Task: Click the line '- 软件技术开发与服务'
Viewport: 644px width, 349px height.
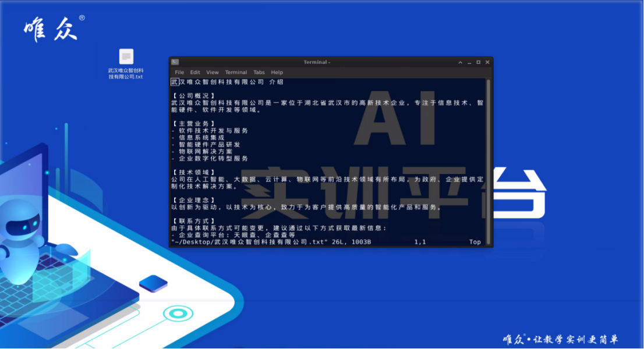Action: pos(210,130)
